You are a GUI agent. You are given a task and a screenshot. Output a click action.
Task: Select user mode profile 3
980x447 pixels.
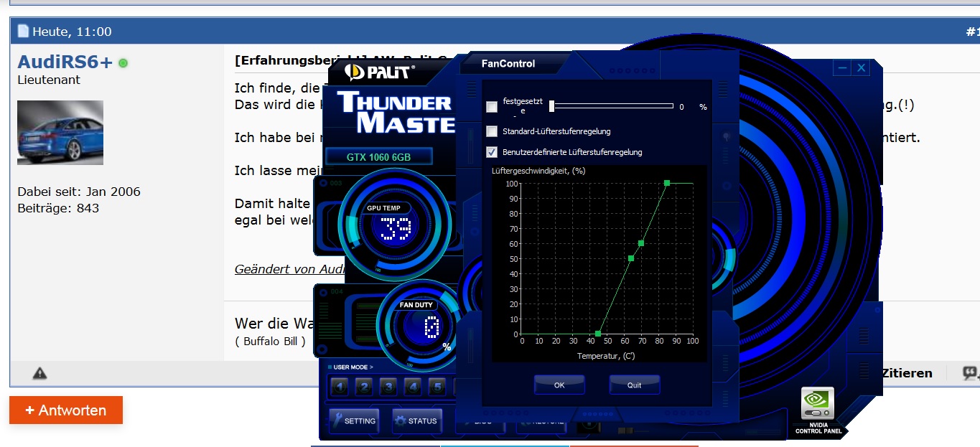[388, 387]
